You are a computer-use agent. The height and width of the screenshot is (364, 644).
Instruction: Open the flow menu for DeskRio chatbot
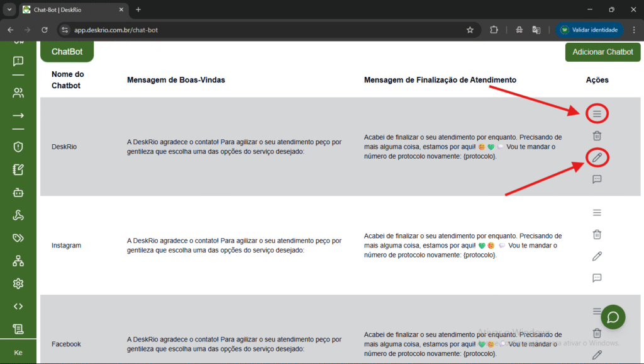597,114
